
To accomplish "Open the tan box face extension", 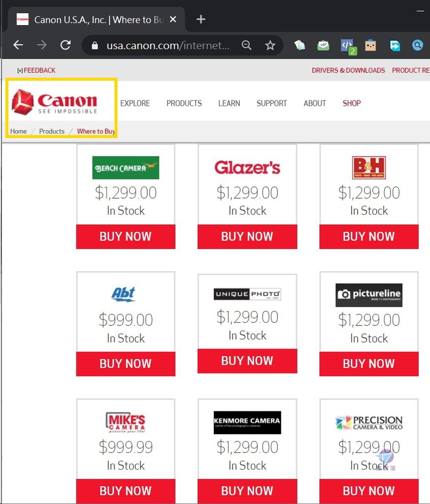I will point(370,45).
